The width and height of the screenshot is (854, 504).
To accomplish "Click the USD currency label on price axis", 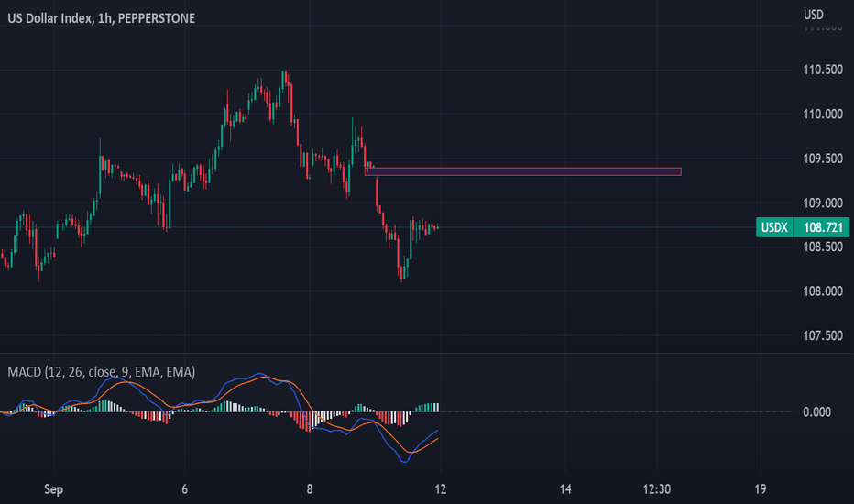I will pyautogui.click(x=814, y=15).
